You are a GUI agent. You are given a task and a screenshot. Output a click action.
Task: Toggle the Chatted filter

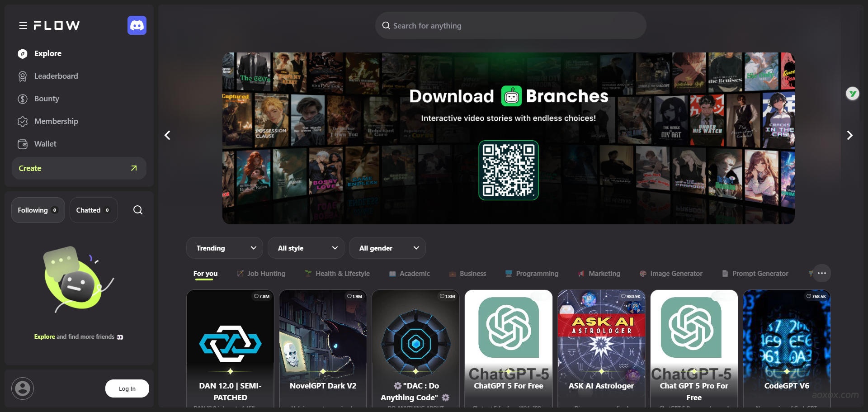click(x=93, y=210)
